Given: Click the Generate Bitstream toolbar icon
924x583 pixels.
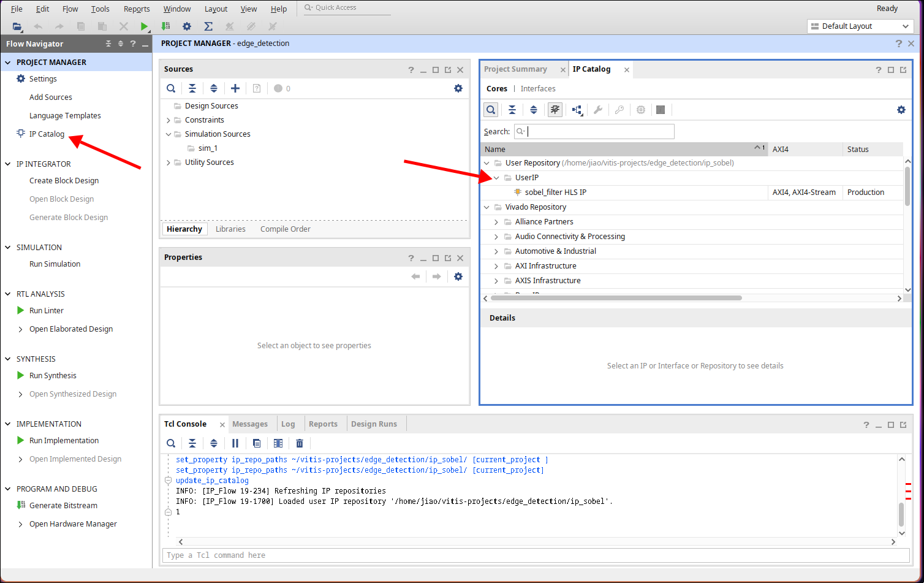Looking at the screenshot, I should [165, 26].
